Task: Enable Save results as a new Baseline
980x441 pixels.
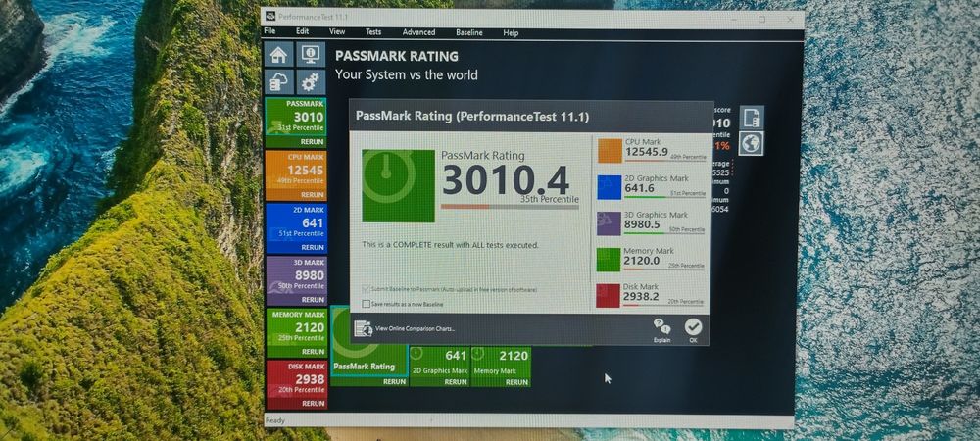Action: pos(367,304)
